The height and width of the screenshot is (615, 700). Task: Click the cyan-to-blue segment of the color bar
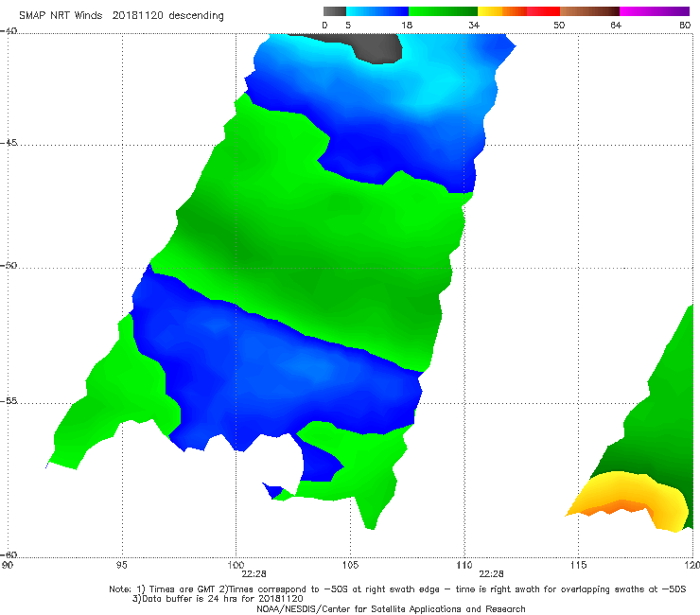tap(377, 11)
